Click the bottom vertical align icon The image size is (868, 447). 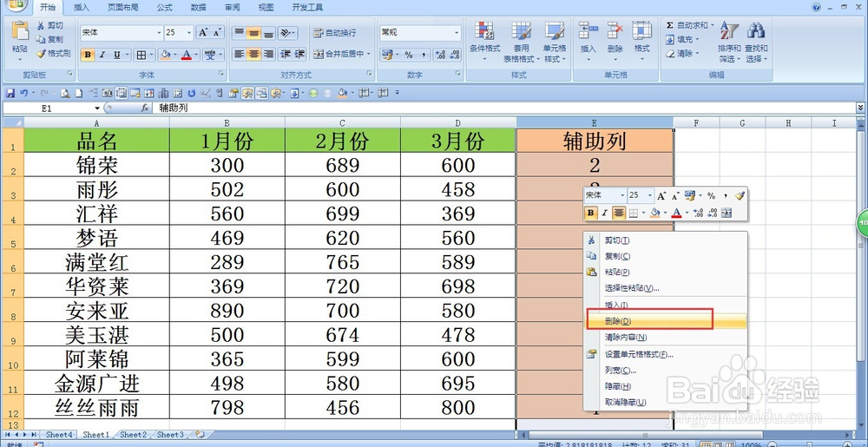(x=268, y=33)
